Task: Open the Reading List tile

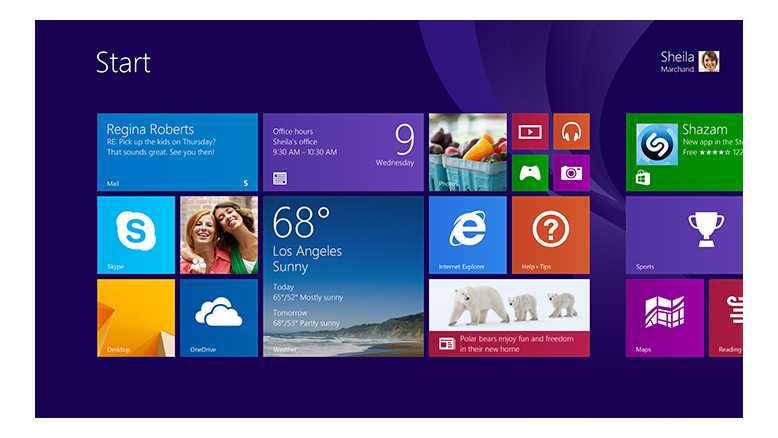Action: (726, 318)
